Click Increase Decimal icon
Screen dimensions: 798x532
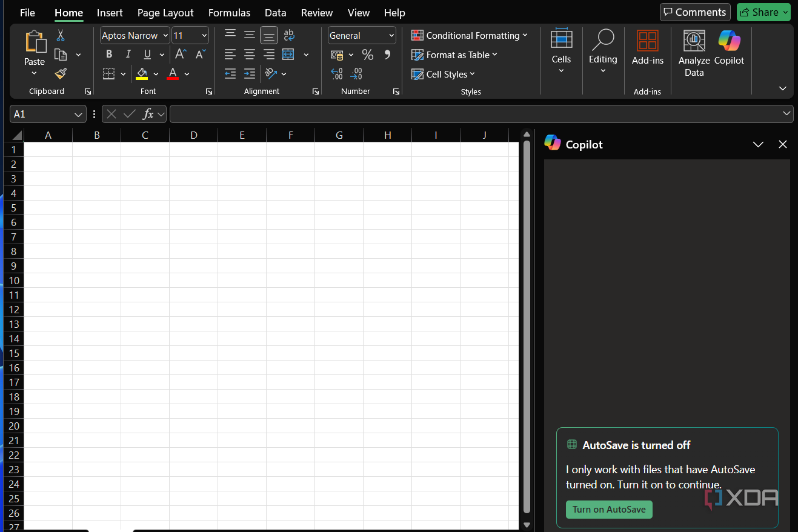coord(337,74)
